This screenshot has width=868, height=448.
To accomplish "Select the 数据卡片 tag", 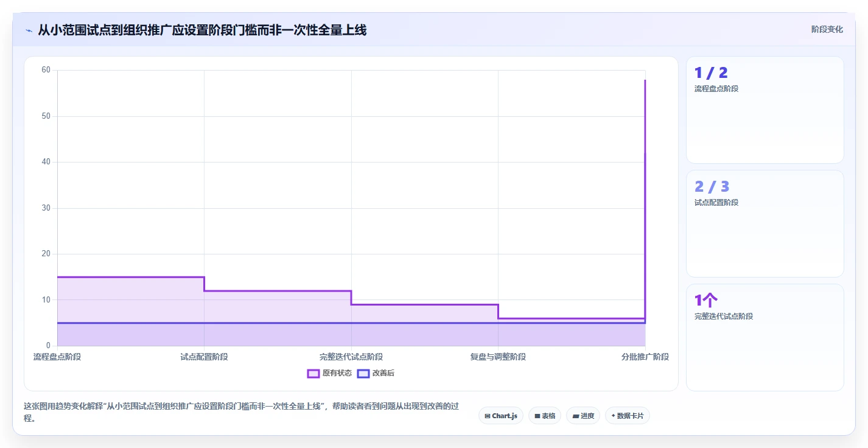I will 627,416.
